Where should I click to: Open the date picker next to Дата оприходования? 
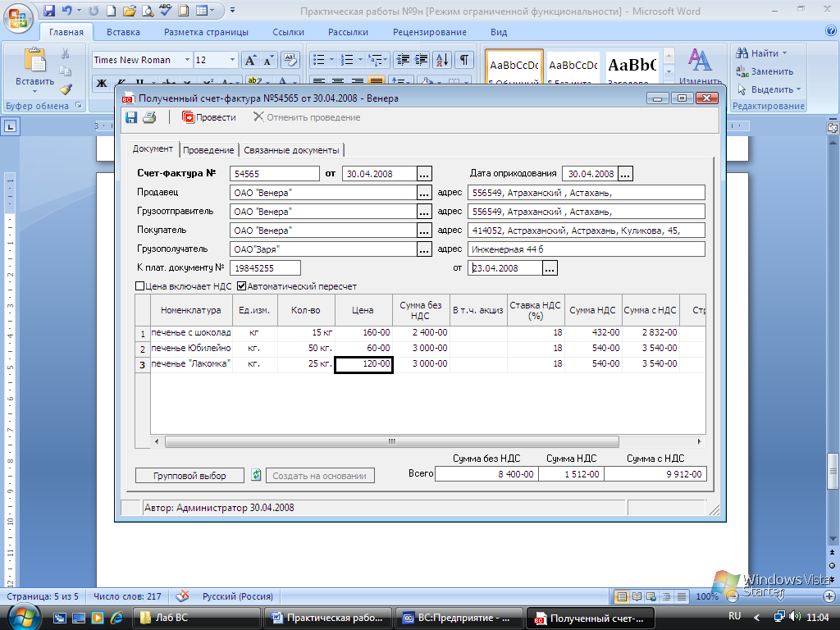(625, 174)
